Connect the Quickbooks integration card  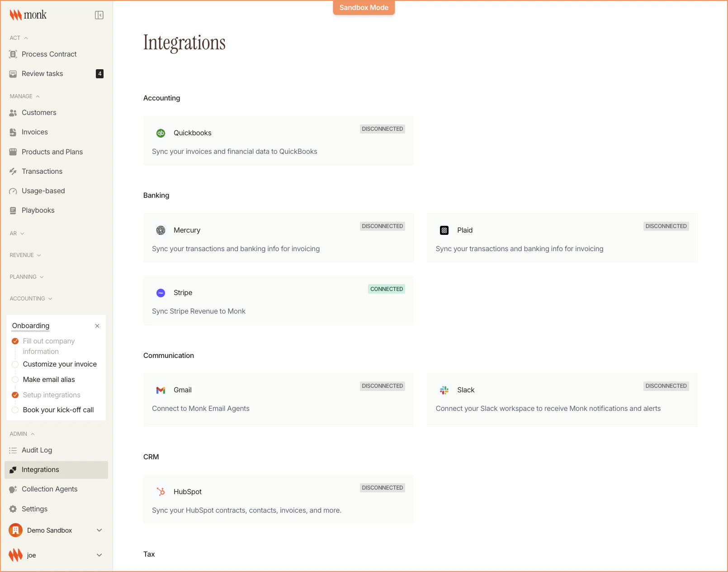pos(279,141)
